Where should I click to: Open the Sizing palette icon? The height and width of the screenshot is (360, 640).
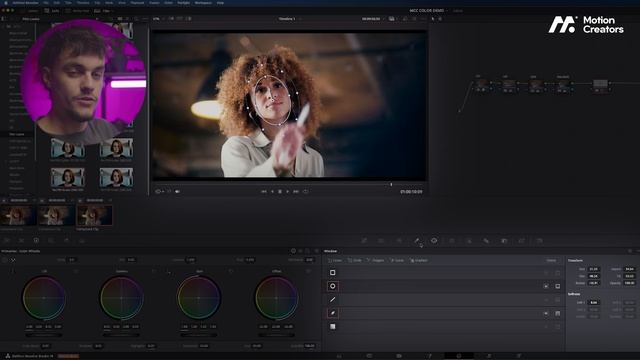[x=522, y=241]
